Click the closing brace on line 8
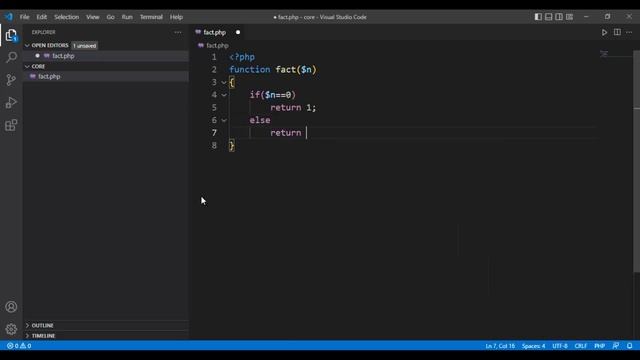 tap(232, 146)
